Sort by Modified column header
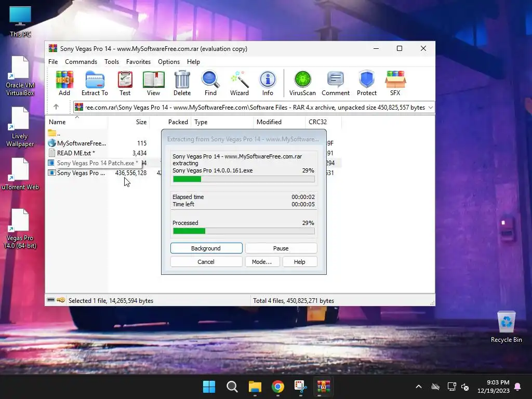The image size is (532, 399). (x=279, y=122)
